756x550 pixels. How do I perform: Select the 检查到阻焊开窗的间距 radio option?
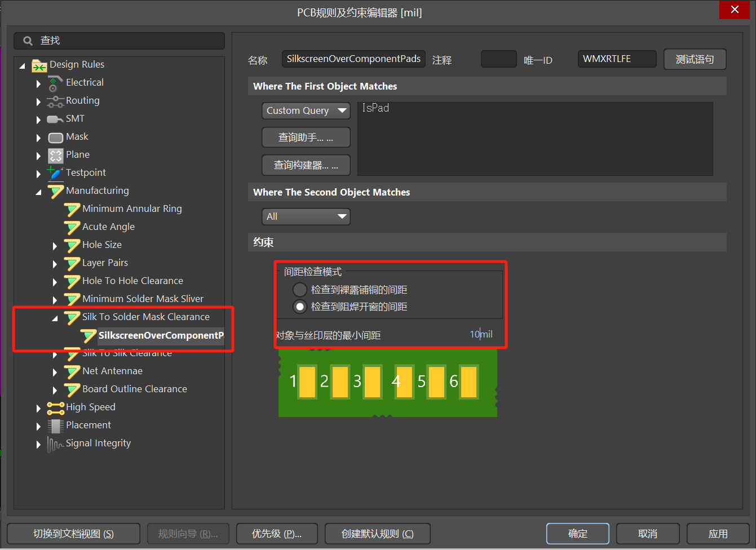tap(300, 307)
